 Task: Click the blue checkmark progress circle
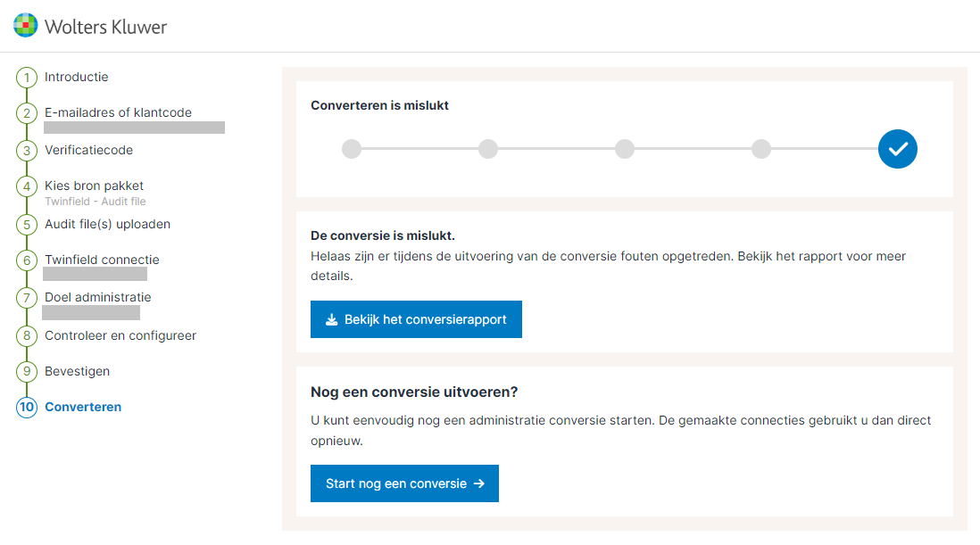tap(897, 149)
